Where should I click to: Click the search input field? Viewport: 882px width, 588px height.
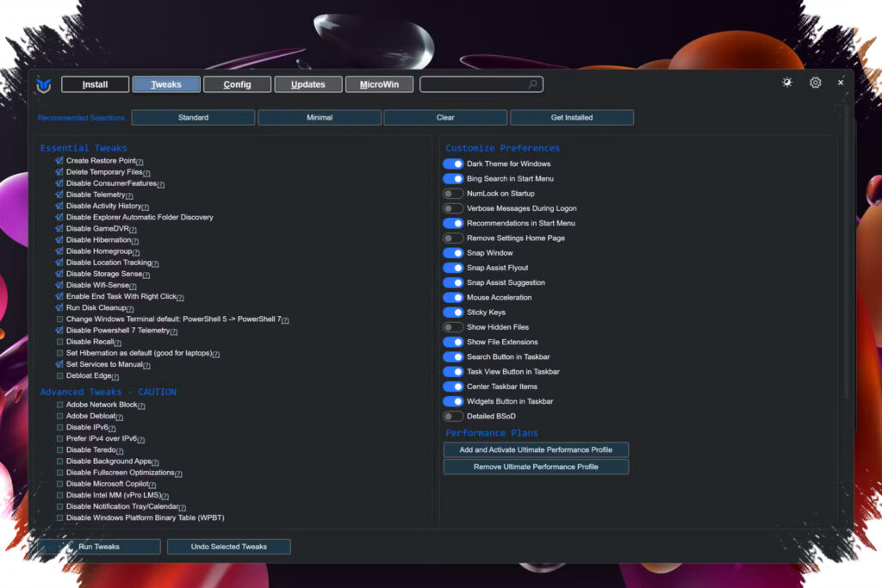pyautogui.click(x=481, y=84)
